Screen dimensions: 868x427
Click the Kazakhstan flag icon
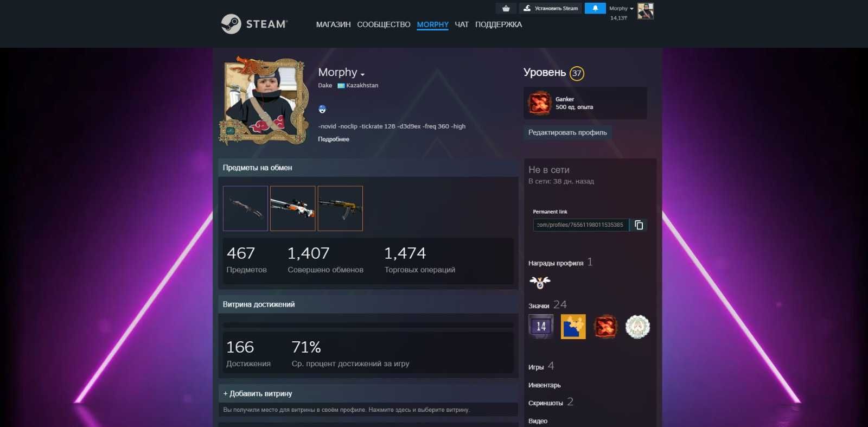point(341,86)
